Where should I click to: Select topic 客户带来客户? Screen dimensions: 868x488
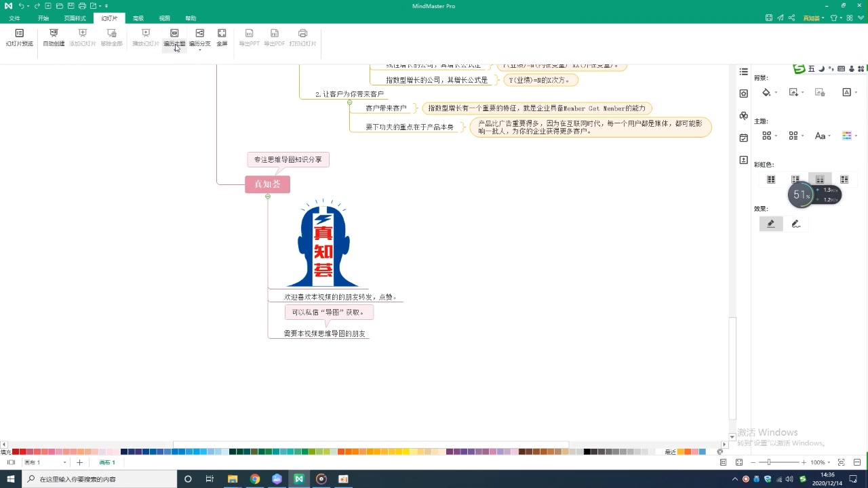click(386, 108)
